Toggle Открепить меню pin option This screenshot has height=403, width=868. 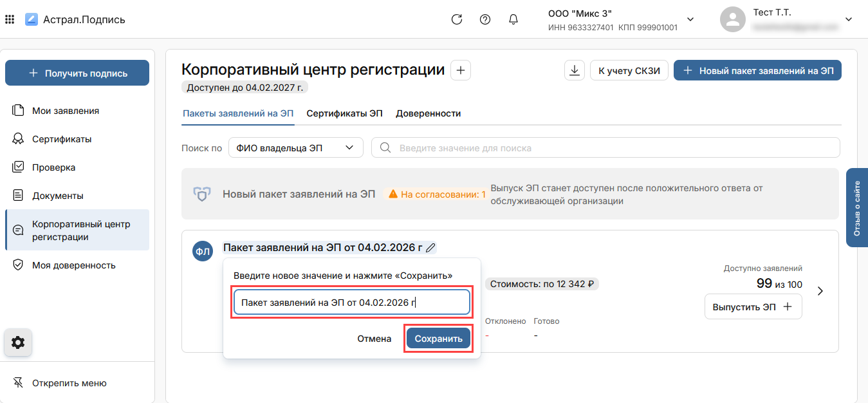tap(69, 383)
